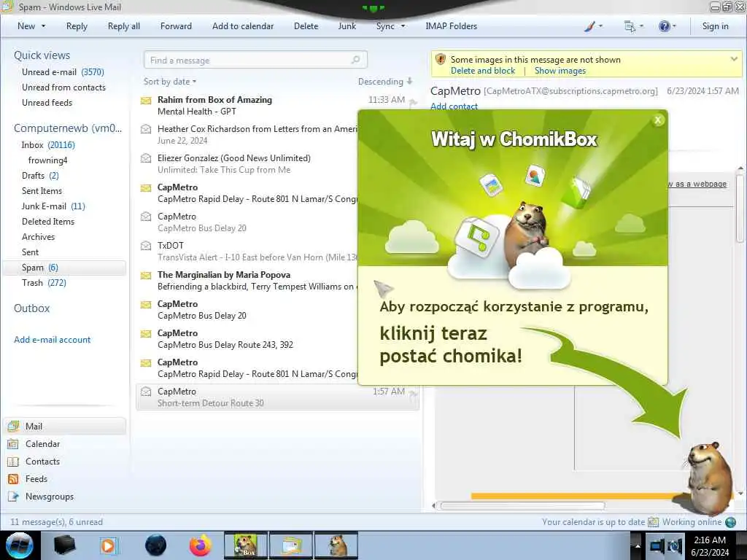This screenshot has height=560, width=747.
Task: Click the search magnifier in Find a message
Action: pyautogui.click(x=355, y=60)
